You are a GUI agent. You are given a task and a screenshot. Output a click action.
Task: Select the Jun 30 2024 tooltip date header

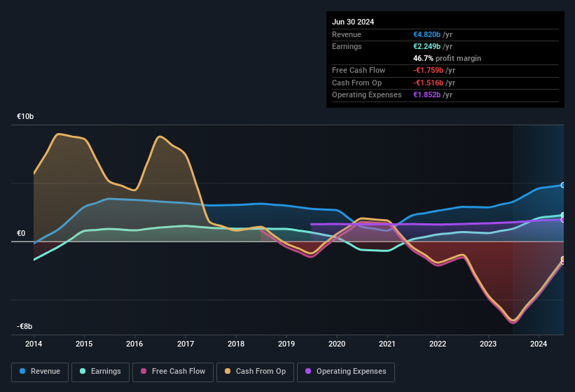pos(353,22)
